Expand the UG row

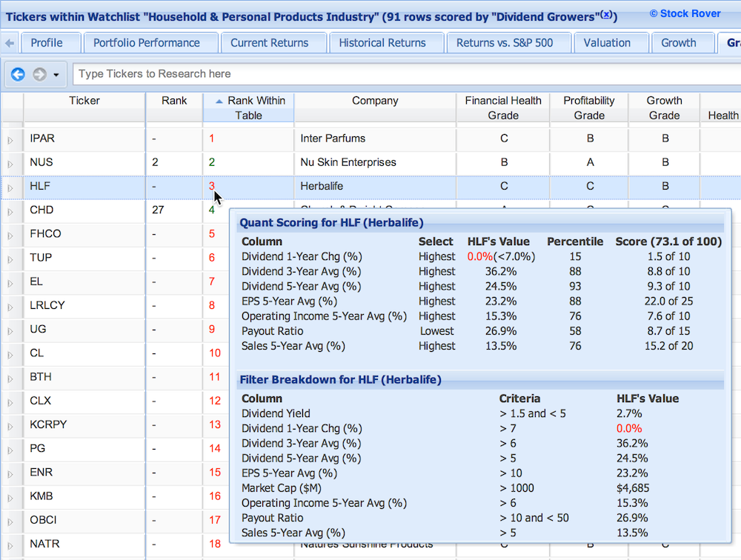[x=10, y=331]
